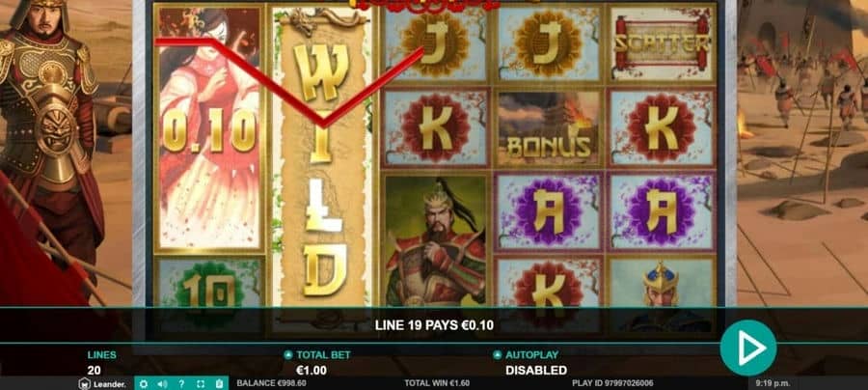This screenshot has height=390, width=868.
Task: Click the Line 19 pays message
Action: 434,325
